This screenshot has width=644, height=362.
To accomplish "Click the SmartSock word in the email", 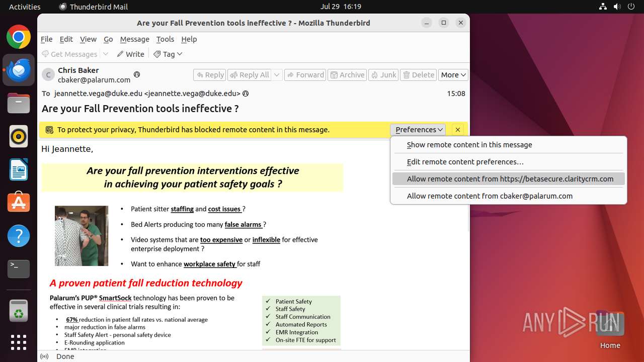I will [x=115, y=298].
